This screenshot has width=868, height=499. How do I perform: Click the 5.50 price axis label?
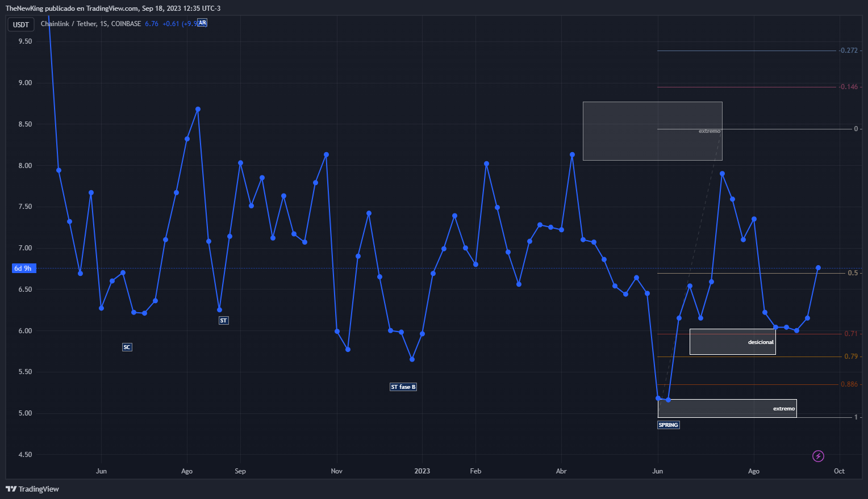pos(25,372)
